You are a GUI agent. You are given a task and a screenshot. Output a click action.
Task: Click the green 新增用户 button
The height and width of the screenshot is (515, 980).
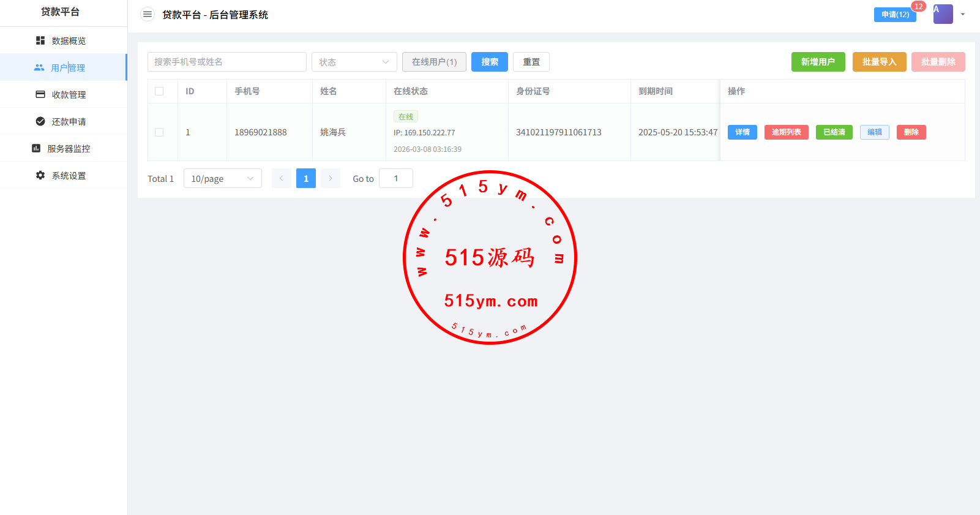pyautogui.click(x=818, y=62)
